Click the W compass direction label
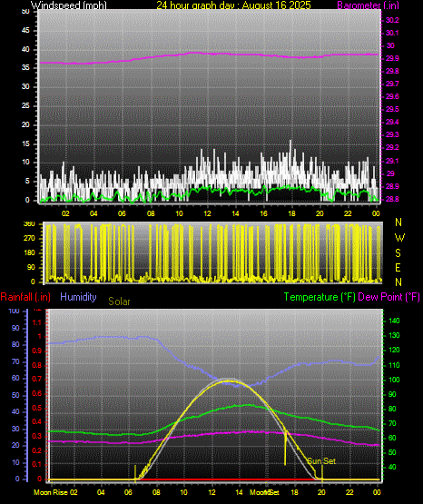The width and height of the screenshot is (423, 504). point(399,238)
